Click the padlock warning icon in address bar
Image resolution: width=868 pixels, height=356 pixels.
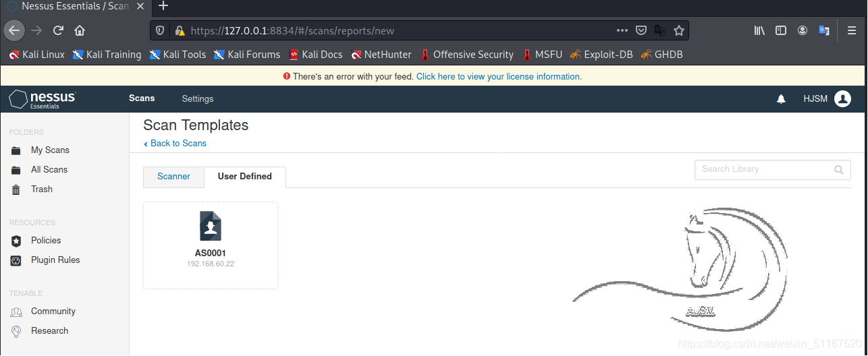tap(179, 30)
